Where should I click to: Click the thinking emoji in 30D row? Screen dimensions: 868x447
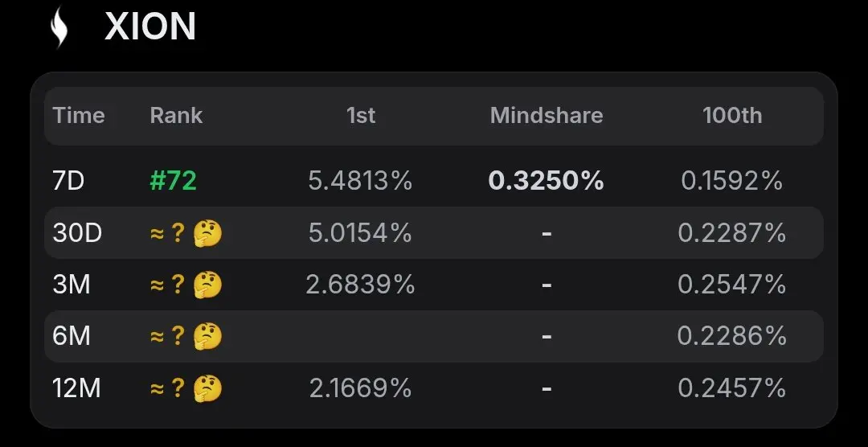(207, 233)
